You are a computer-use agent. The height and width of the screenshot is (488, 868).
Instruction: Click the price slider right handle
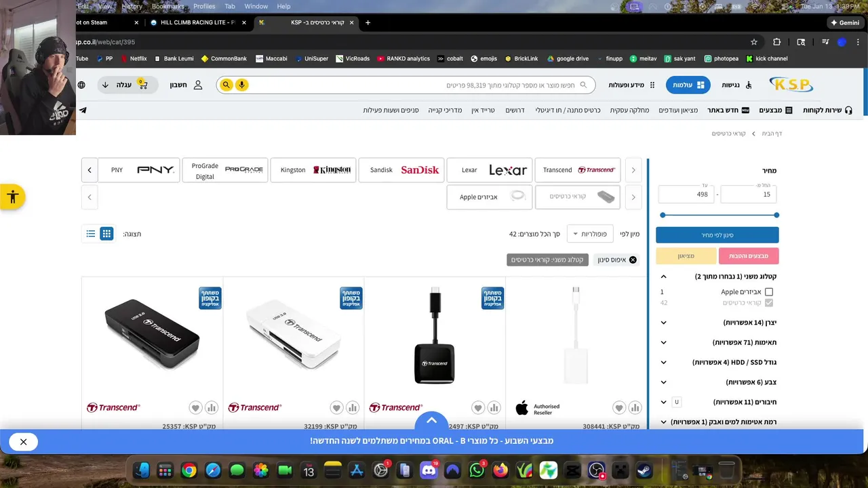click(776, 215)
